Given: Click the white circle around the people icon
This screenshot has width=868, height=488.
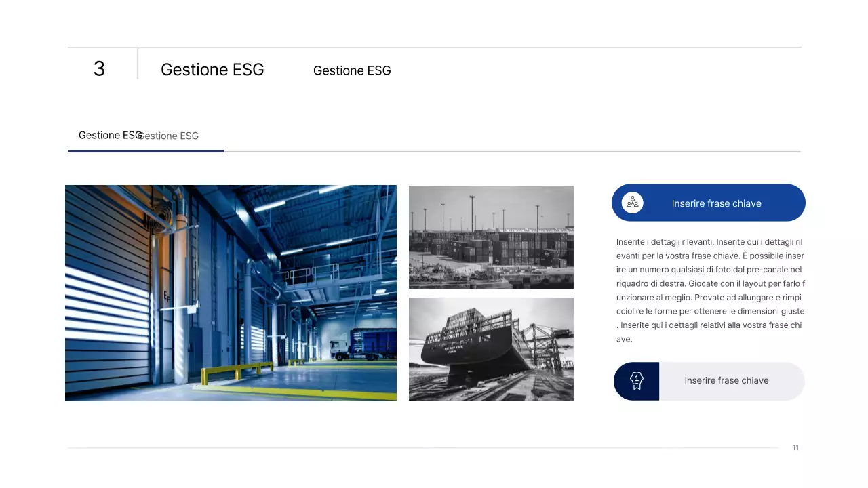Looking at the screenshot, I should click(x=633, y=202).
